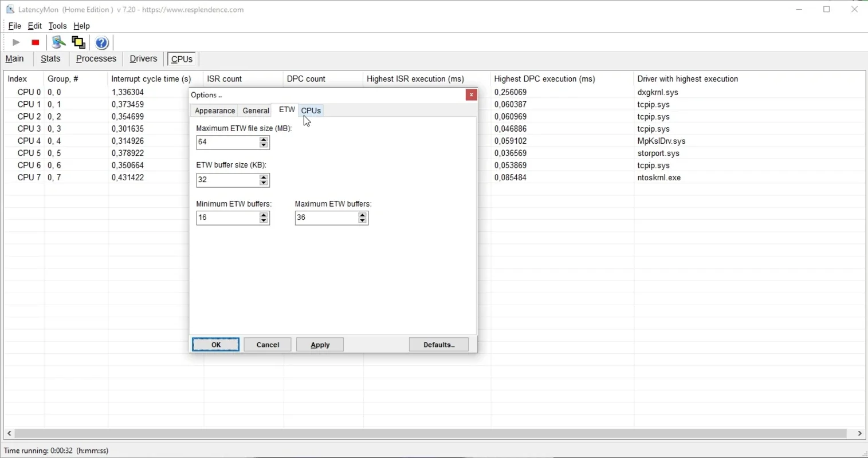Sort by DPC count column header

pyautogui.click(x=323, y=79)
